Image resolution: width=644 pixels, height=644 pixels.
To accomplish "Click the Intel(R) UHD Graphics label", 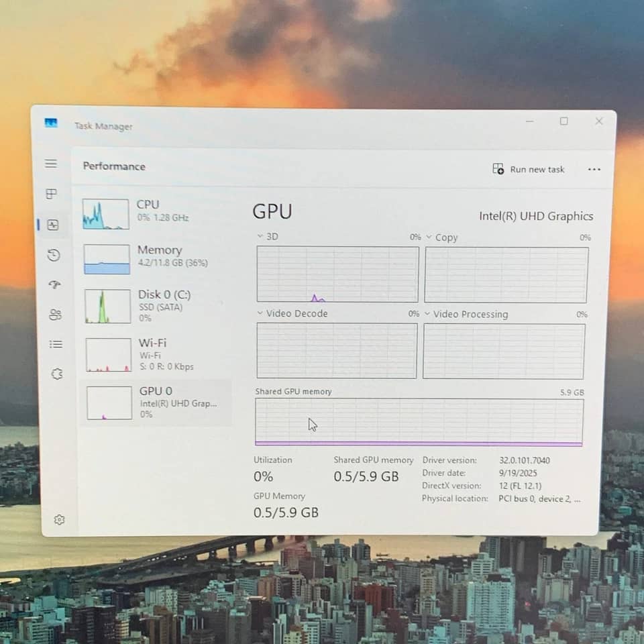I will 536,216.
